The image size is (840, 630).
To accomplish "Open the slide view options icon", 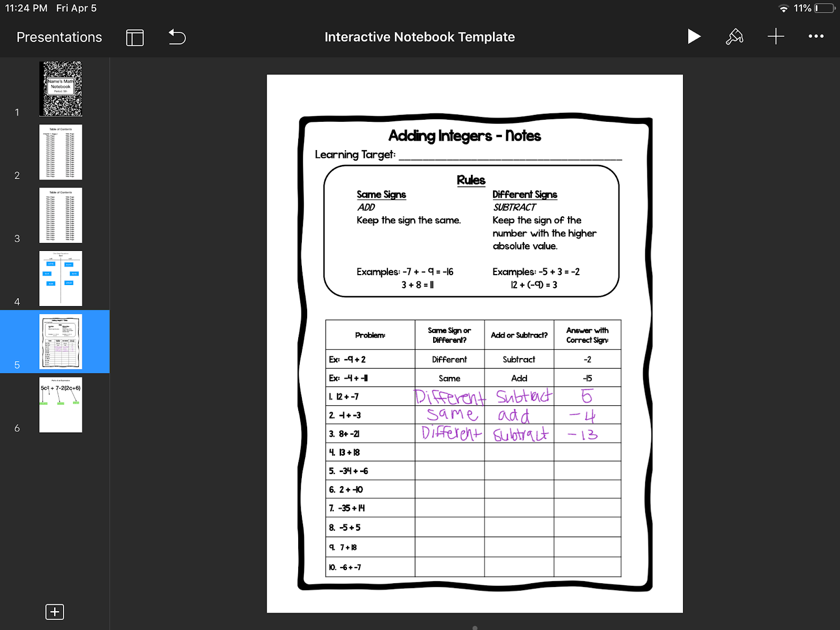I will point(134,37).
